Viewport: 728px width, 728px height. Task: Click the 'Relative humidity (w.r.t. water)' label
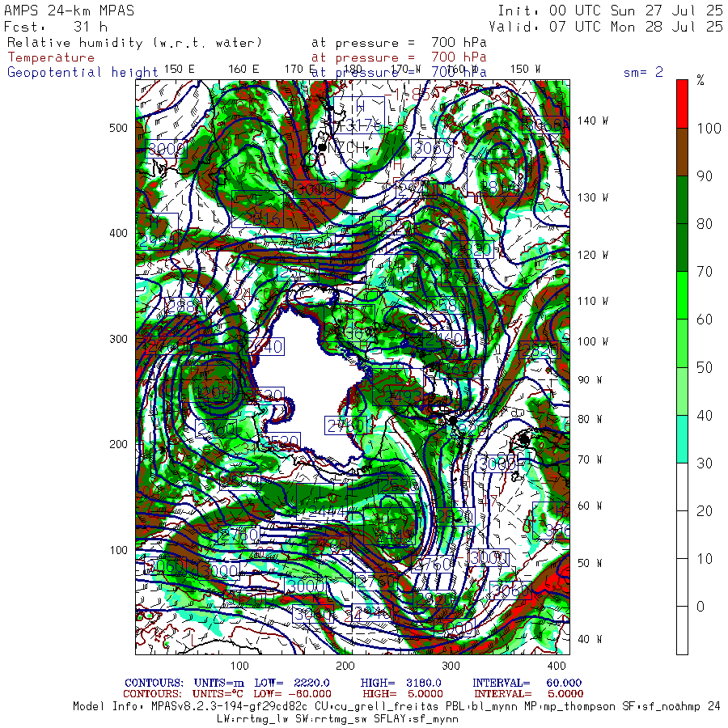[x=134, y=43]
